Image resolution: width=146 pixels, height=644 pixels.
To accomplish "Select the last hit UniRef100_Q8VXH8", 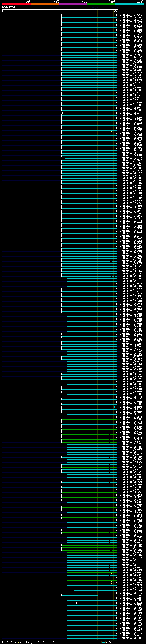I will coord(131,638).
